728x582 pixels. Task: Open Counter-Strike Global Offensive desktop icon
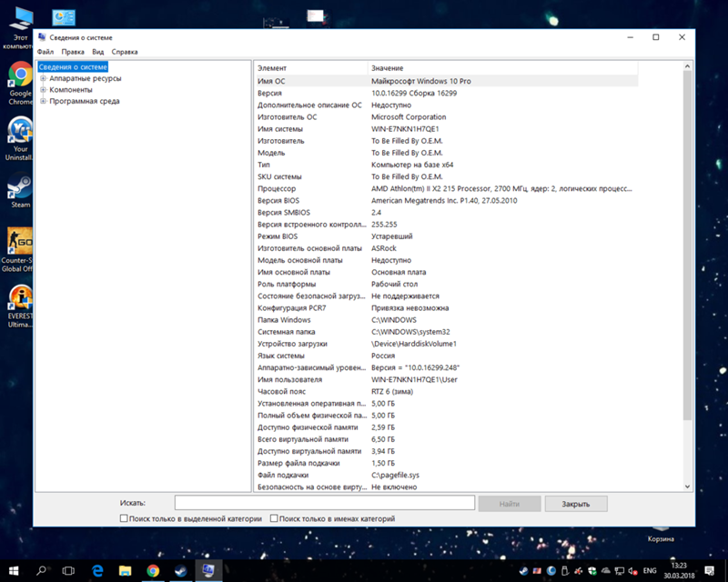(17, 249)
